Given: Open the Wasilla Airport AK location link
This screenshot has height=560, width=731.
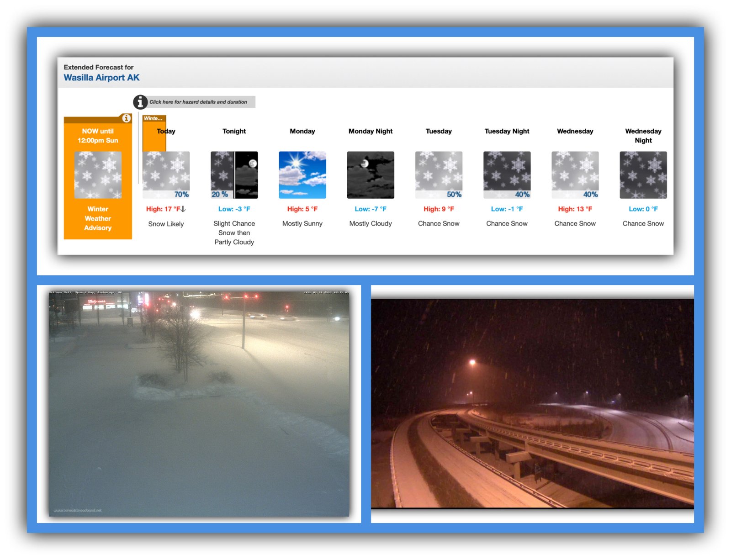Looking at the screenshot, I should pos(101,77).
